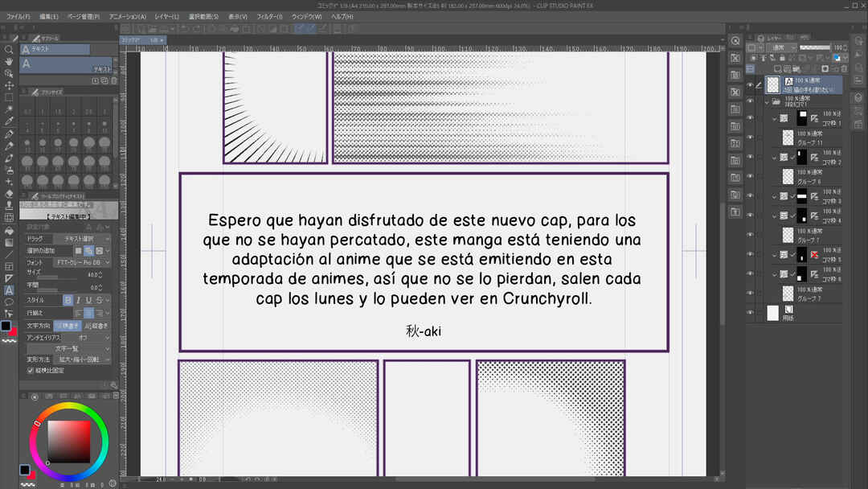This screenshot has width=868, height=489.
Task: Select the Text tool in toolbar
Action: point(9,290)
